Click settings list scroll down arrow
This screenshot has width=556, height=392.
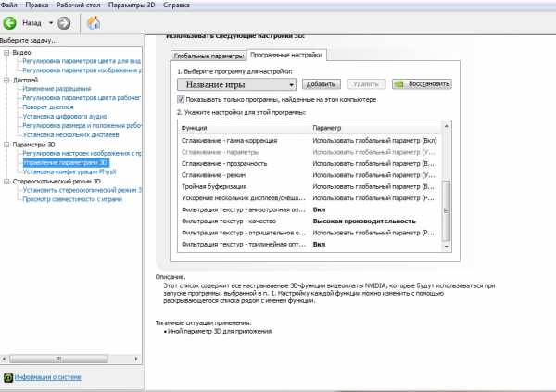447,247
